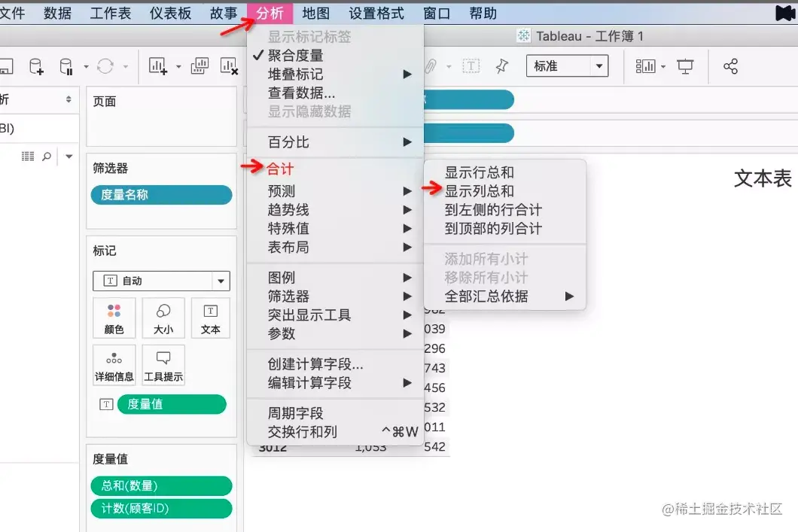Screen dimensions: 798x532
Task: Choose 编辑计算字段 menu item
Action: (x=335, y=383)
